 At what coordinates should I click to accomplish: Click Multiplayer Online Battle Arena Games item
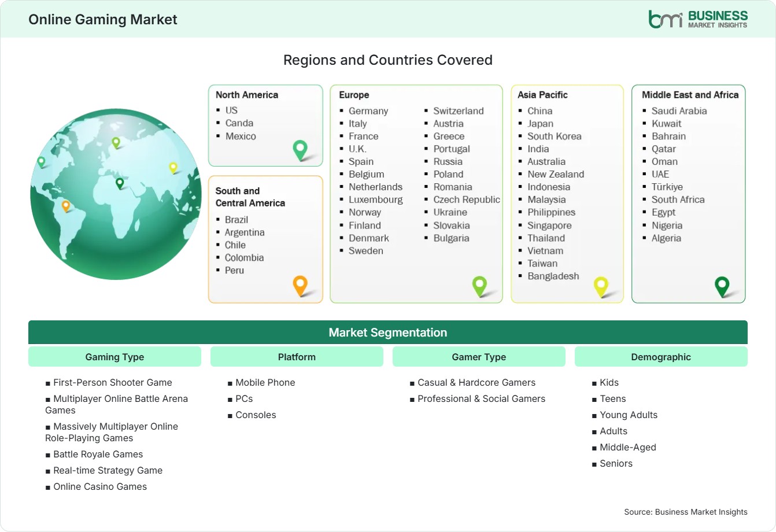(116, 404)
